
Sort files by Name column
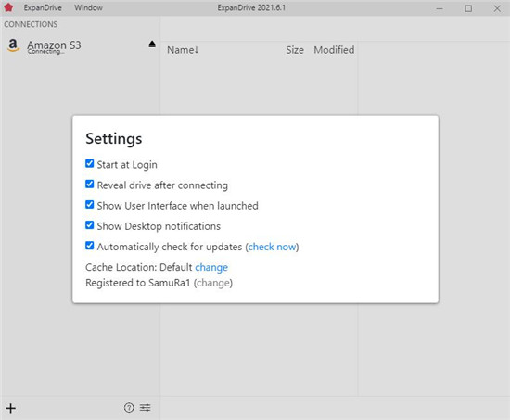[183, 50]
